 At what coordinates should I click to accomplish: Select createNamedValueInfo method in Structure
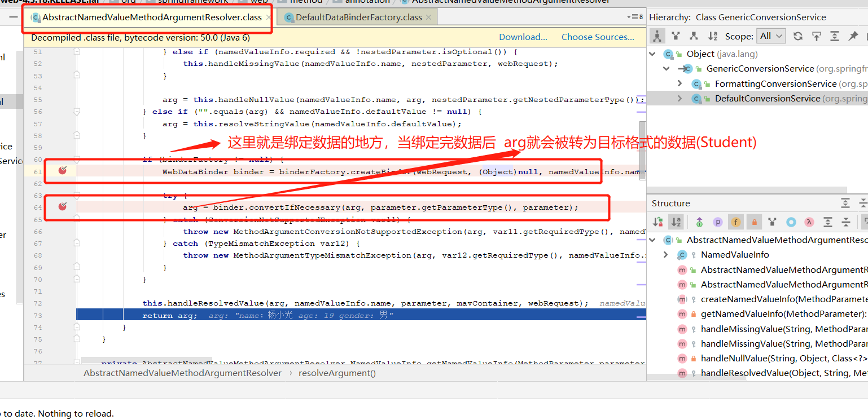(784, 299)
